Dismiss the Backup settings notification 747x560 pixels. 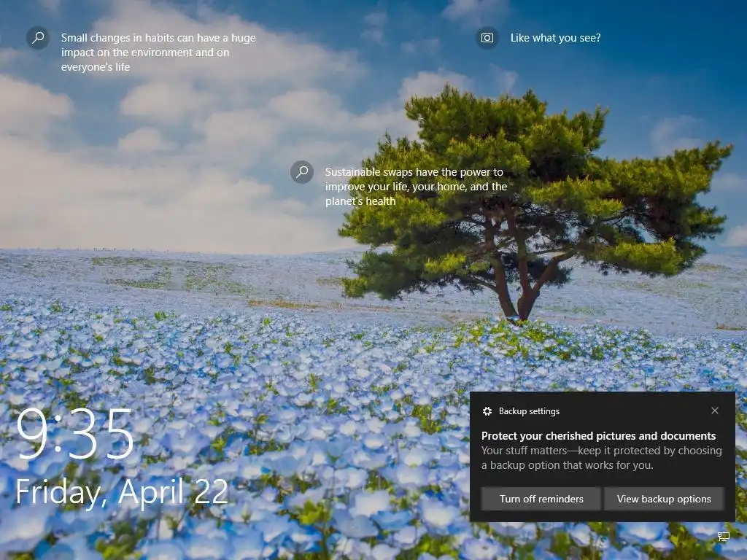pyautogui.click(x=715, y=411)
